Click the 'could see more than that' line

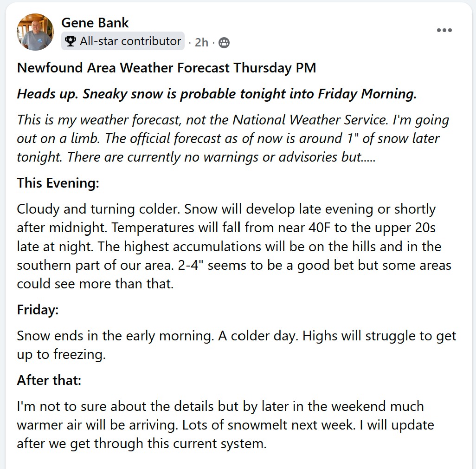point(95,283)
